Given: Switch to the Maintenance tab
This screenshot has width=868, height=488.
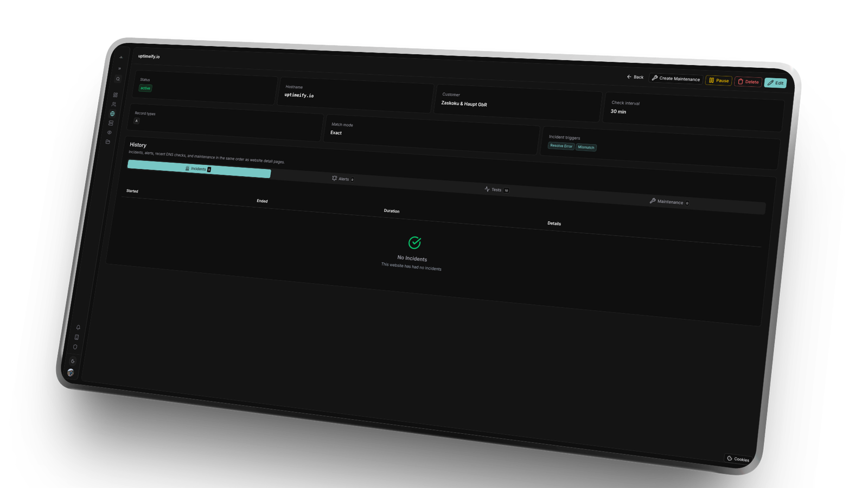Looking at the screenshot, I should click(x=669, y=202).
